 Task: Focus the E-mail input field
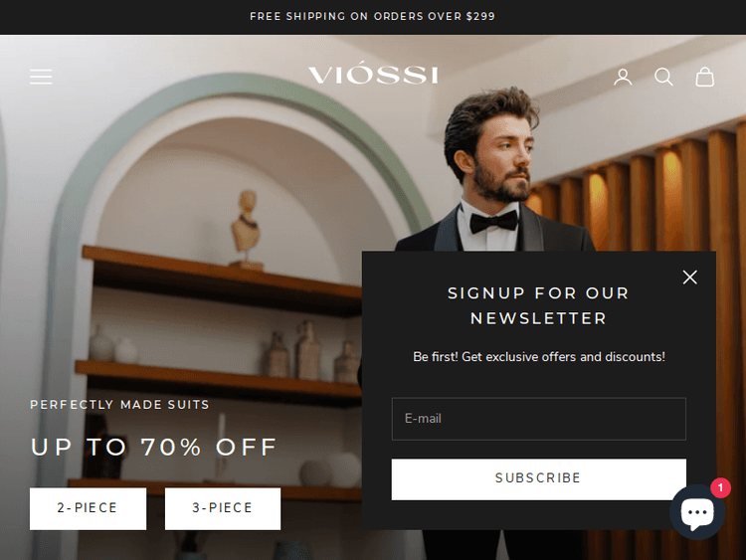coord(538,419)
